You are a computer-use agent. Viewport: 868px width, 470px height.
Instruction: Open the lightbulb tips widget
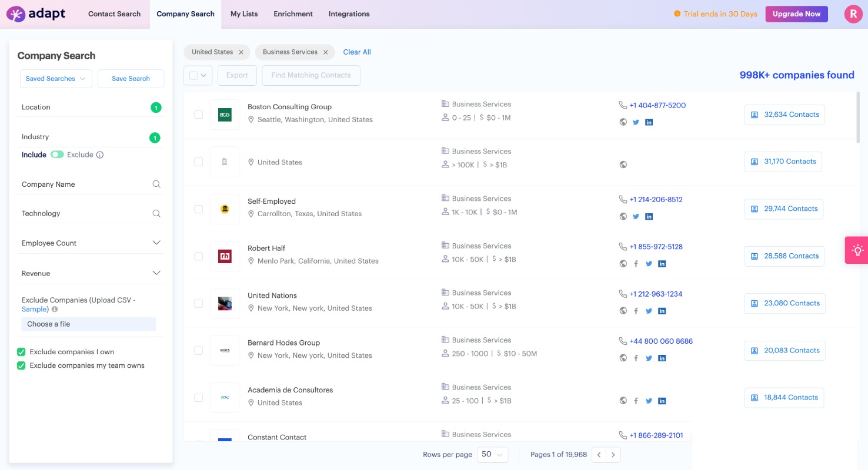click(x=857, y=250)
